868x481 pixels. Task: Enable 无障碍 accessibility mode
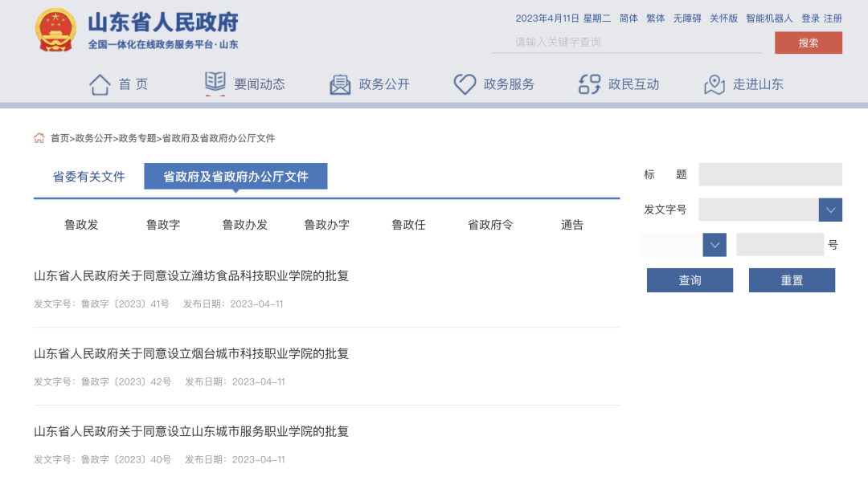(x=686, y=18)
